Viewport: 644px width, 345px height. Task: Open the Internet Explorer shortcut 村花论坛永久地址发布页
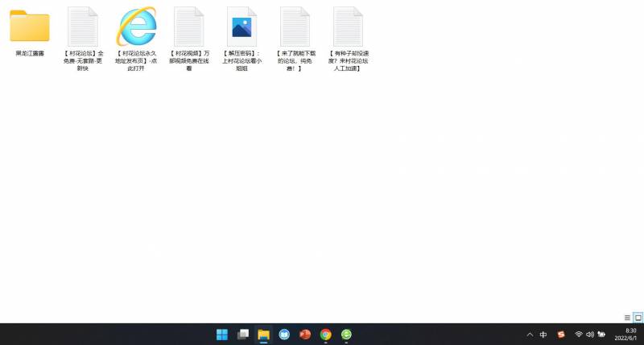point(136,27)
